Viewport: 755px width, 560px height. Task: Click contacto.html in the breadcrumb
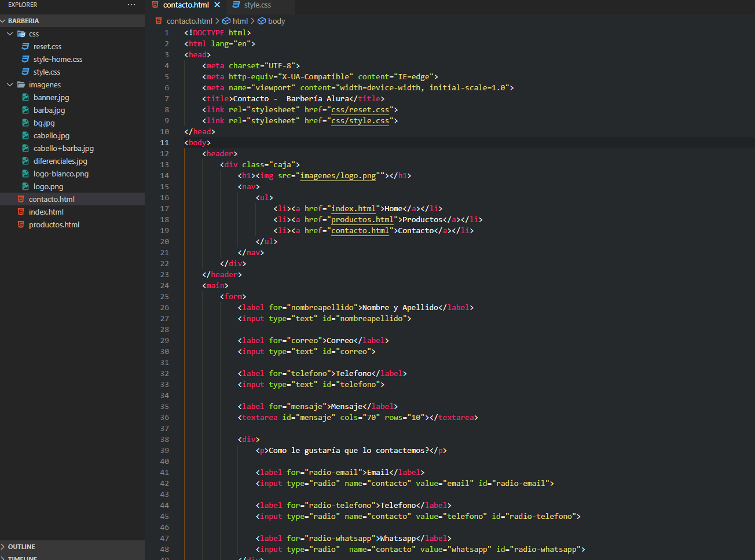[x=189, y=21]
